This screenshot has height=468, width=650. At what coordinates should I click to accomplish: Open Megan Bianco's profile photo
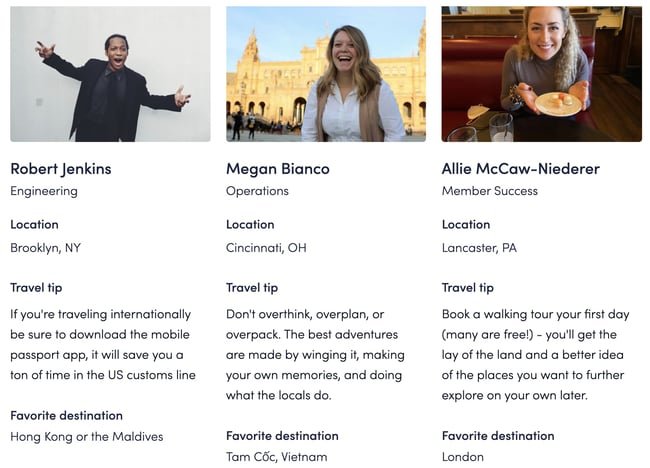pos(326,74)
